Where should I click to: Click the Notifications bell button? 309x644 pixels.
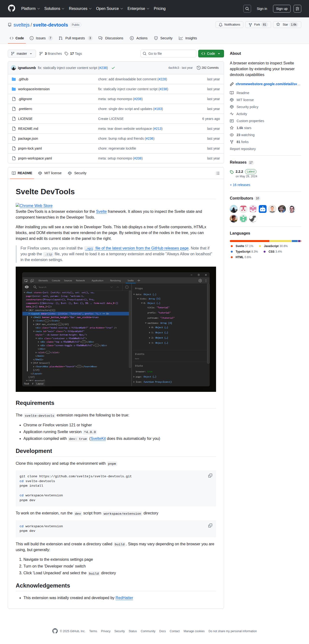point(229,25)
